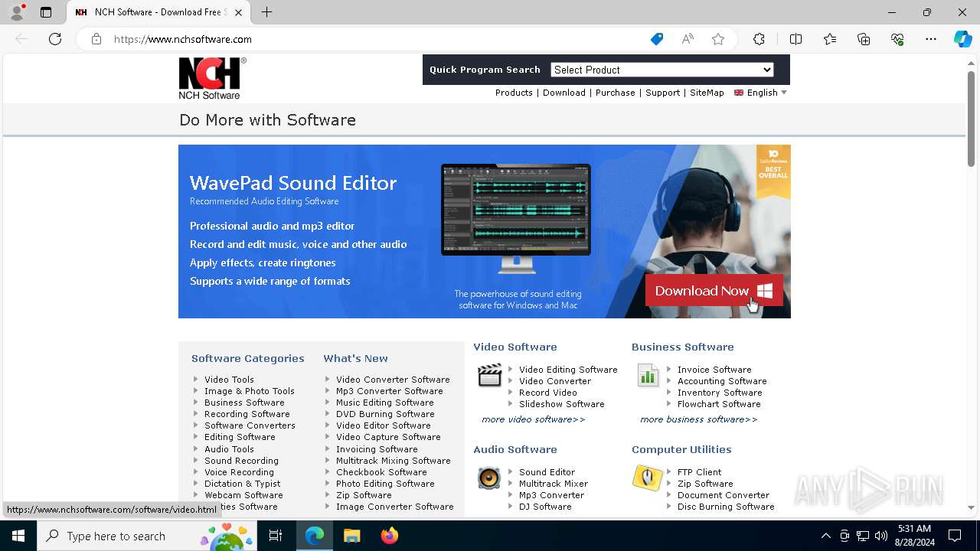Open the Edge profile icon
The height and width of the screenshot is (551, 980).
[x=17, y=11]
